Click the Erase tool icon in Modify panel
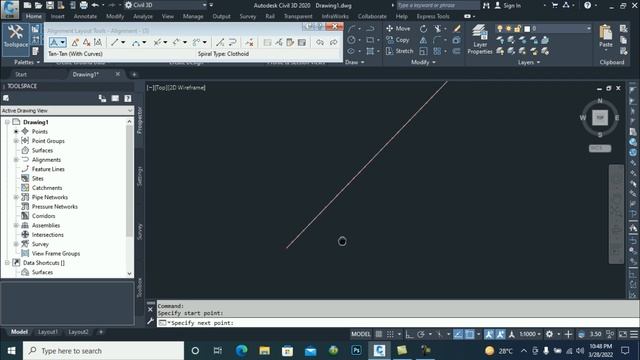This screenshot has height=360, width=640. click(457, 29)
